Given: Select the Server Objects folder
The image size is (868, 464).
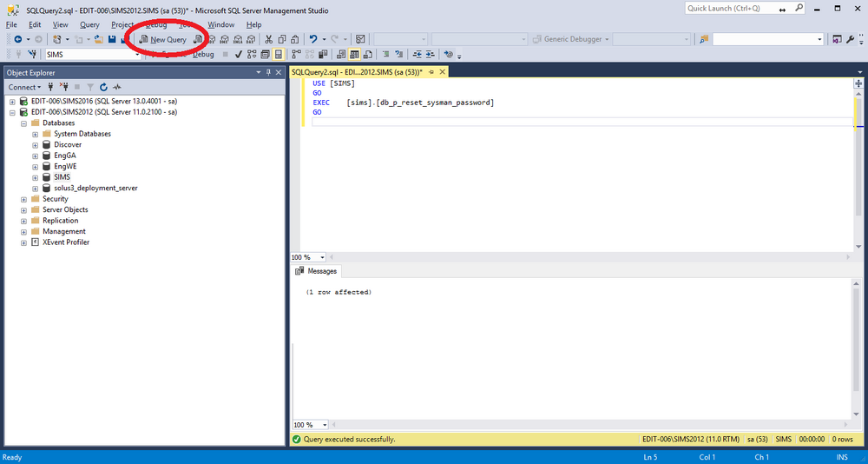Looking at the screenshot, I should (65, 209).
